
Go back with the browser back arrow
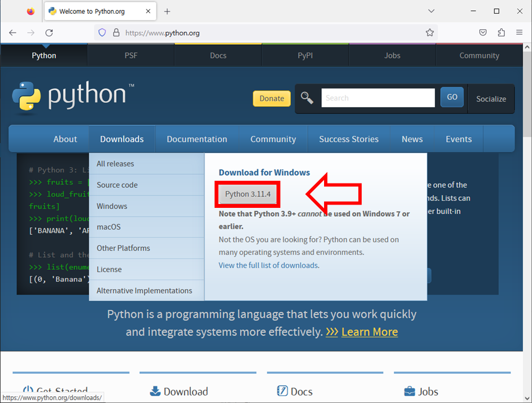coord(13,33)
